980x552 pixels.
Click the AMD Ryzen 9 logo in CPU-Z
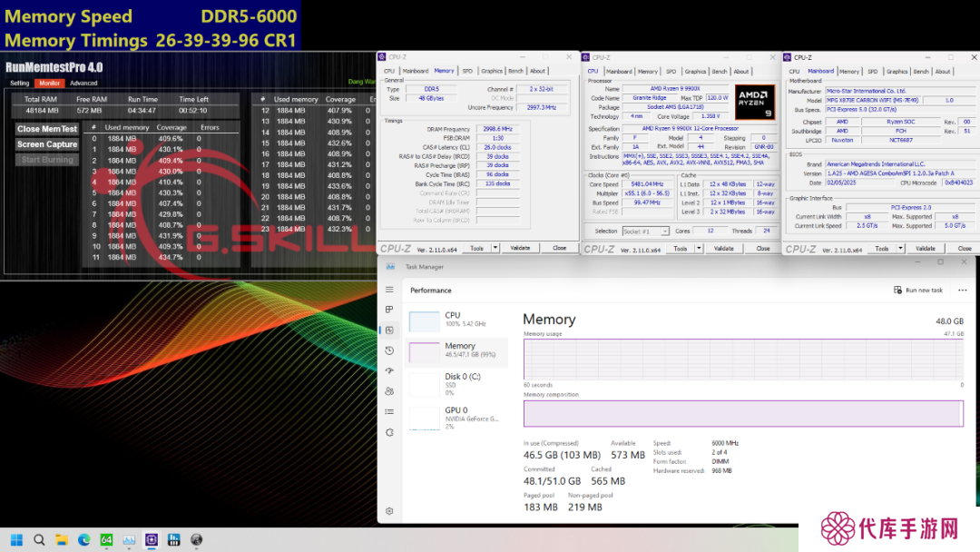coord(755,102)
